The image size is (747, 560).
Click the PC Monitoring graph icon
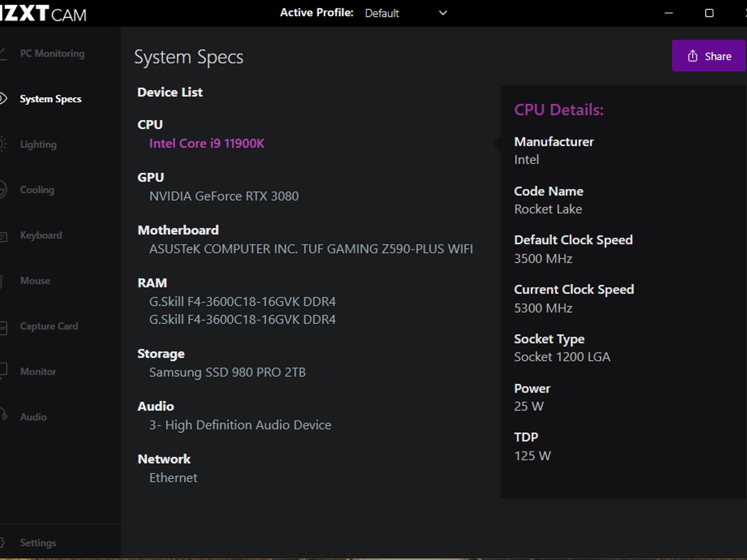[3, 54]
